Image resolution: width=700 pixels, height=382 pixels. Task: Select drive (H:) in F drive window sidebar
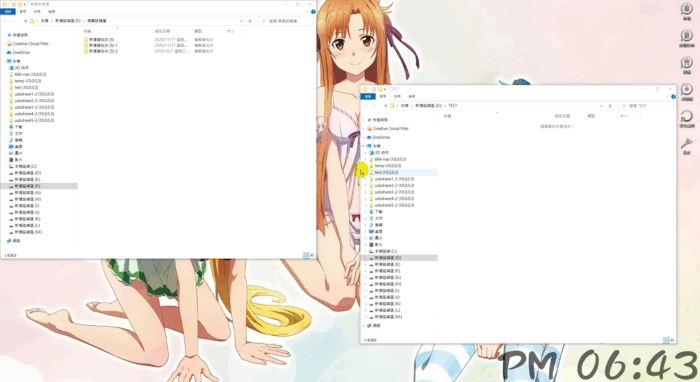25,199
